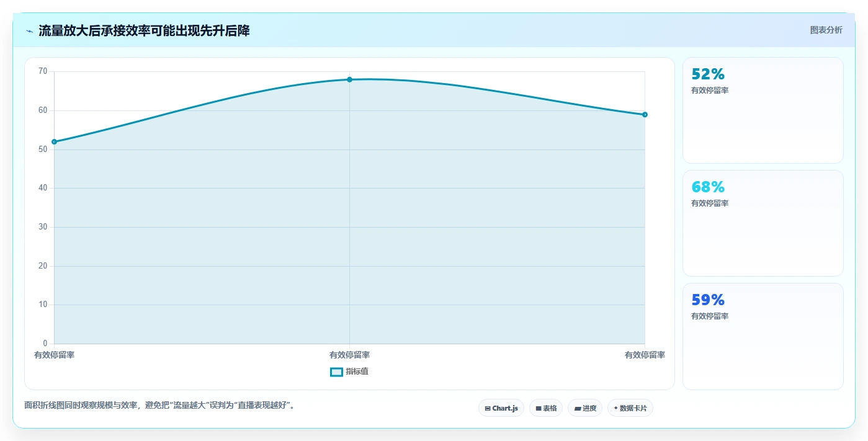Open the 68% 有效停留率 card
This screenshot has width=868, height=441.
pyautogui.click(x=763, y=223)
